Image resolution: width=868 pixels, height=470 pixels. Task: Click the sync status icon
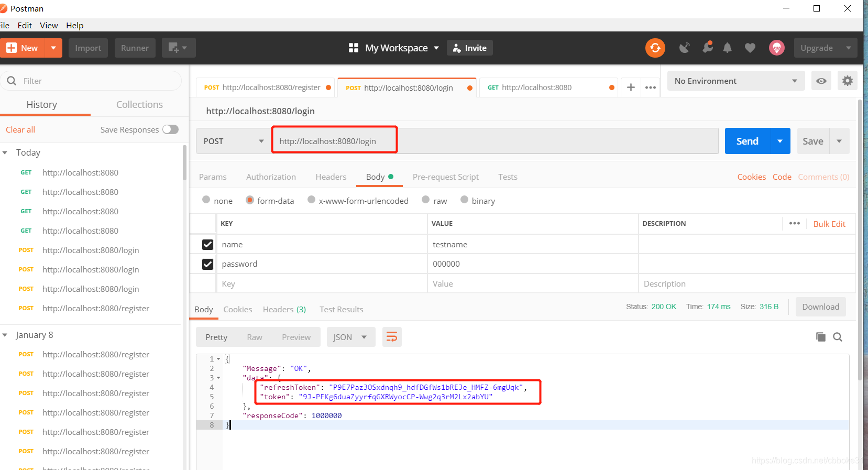click(655, 48)
